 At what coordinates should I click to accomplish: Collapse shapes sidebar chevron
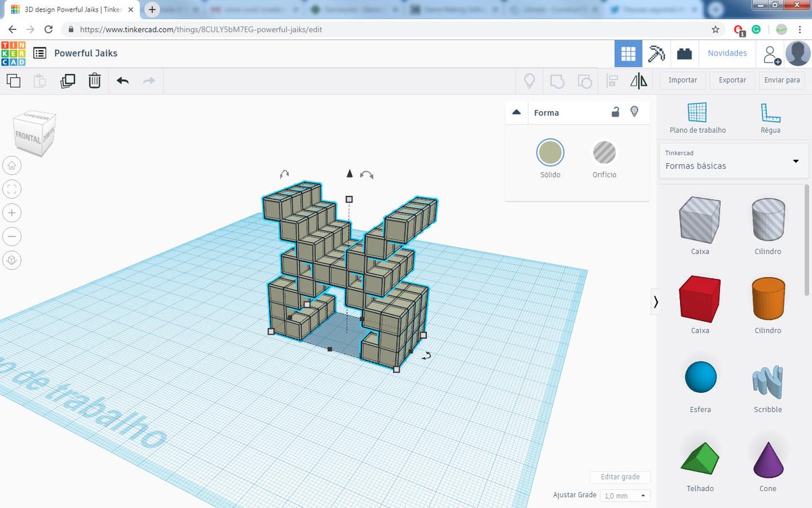[x=655, y=302]
